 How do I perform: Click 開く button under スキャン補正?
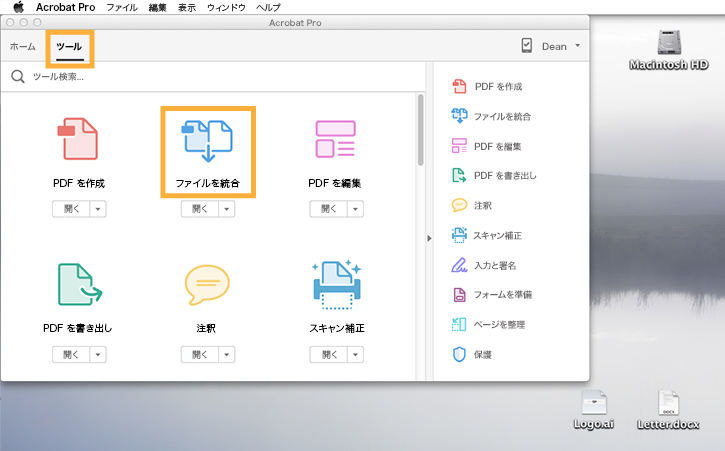(x=328, y=355)
